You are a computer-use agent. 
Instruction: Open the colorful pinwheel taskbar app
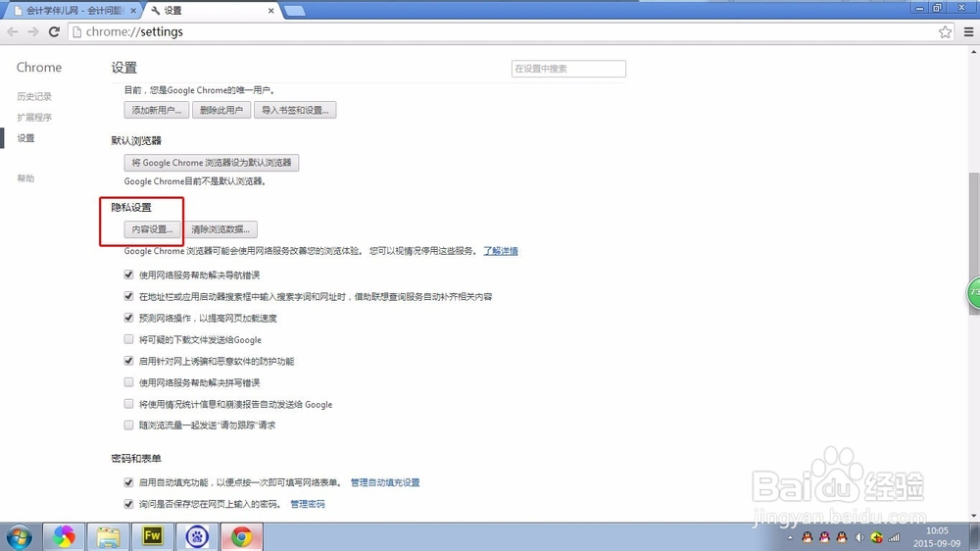coord(63,537)
